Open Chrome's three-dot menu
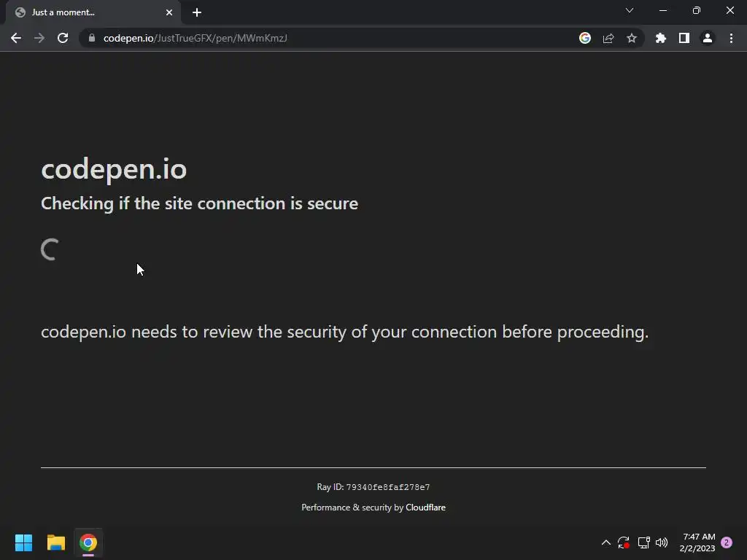Viewport: 747px width, 560px height. pyautogui.click(x=731, y=38)
